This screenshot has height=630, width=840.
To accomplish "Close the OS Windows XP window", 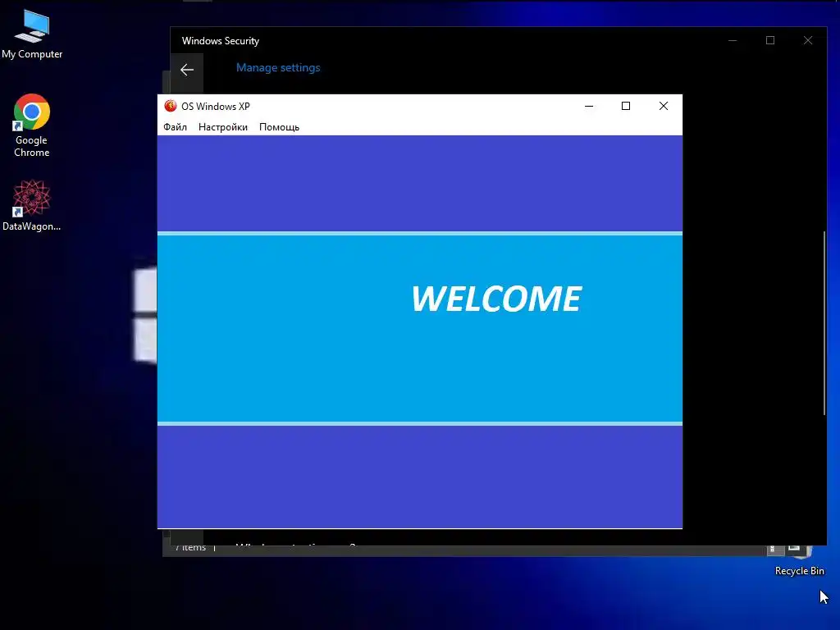I will click(x=663, y=106).
